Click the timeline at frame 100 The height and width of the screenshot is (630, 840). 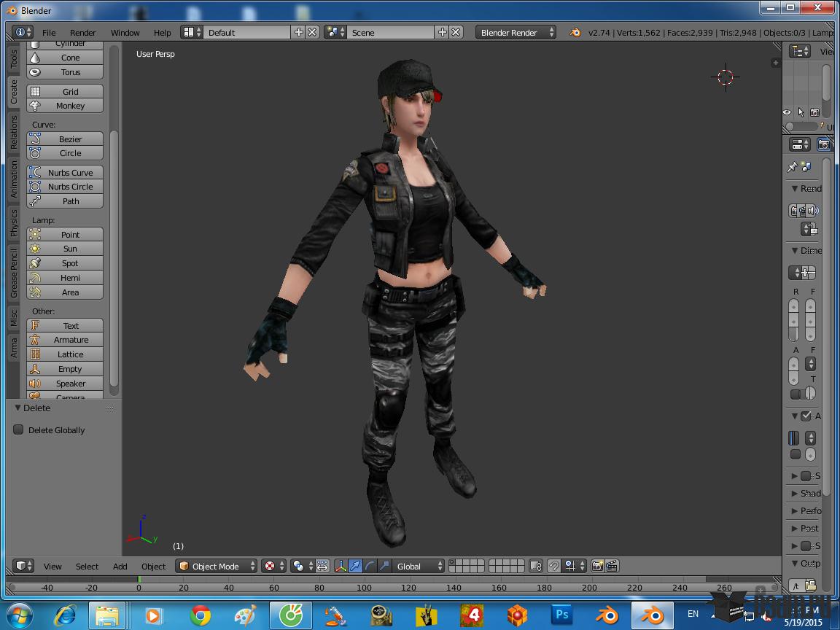point(365,588)
